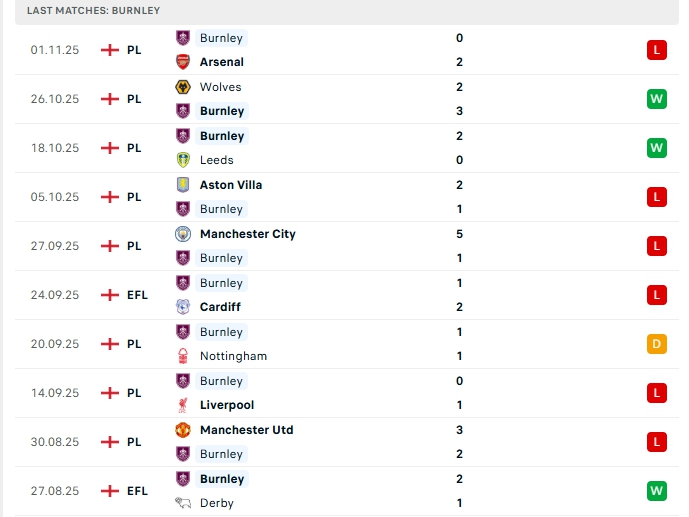Click the 5 score in Manchester City match
The height and width of the screenshot is (517, 689).
(x=459, y=234)
